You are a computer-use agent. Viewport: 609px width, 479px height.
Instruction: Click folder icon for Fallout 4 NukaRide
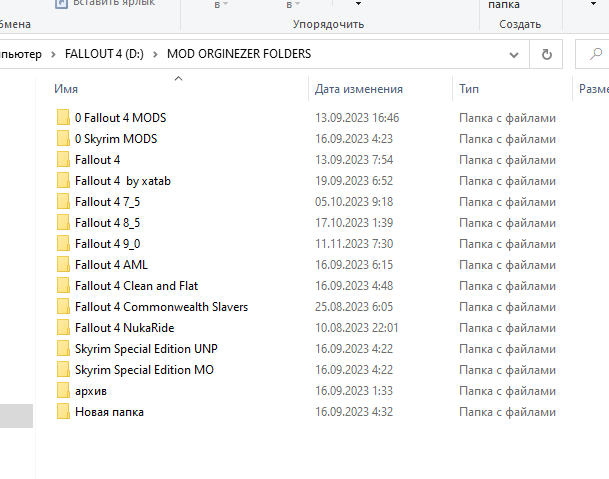click(63, 328)
